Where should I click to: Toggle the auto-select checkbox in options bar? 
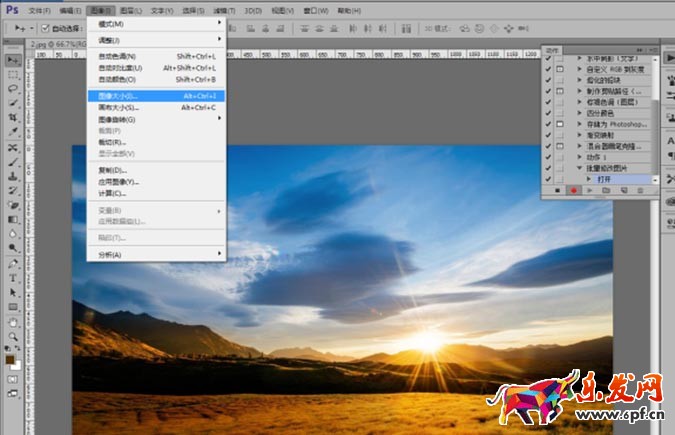pos(45,28)
